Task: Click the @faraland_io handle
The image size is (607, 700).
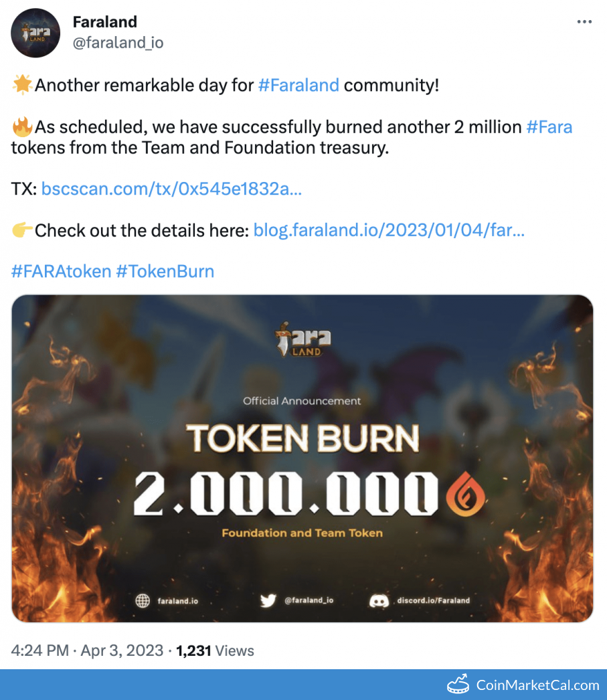Action: pos(118,43)
